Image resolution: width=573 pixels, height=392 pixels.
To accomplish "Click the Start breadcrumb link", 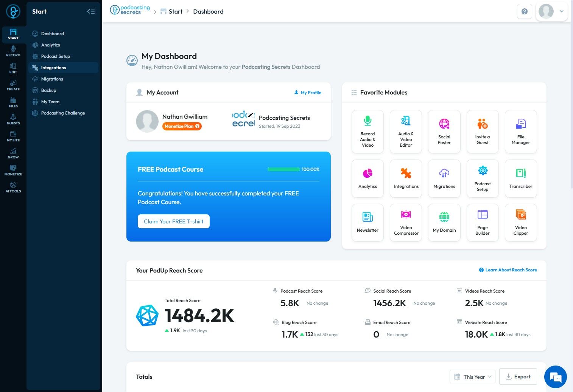I will pyautogui.click(x=171, y=12).
